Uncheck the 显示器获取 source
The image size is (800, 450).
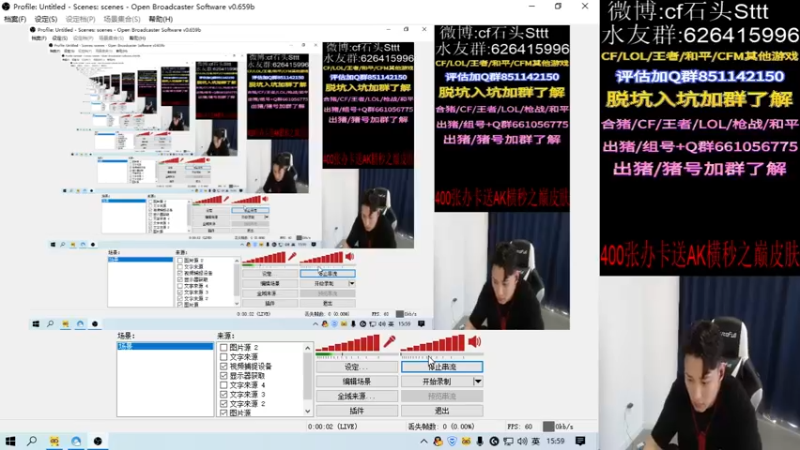[223, 376]
